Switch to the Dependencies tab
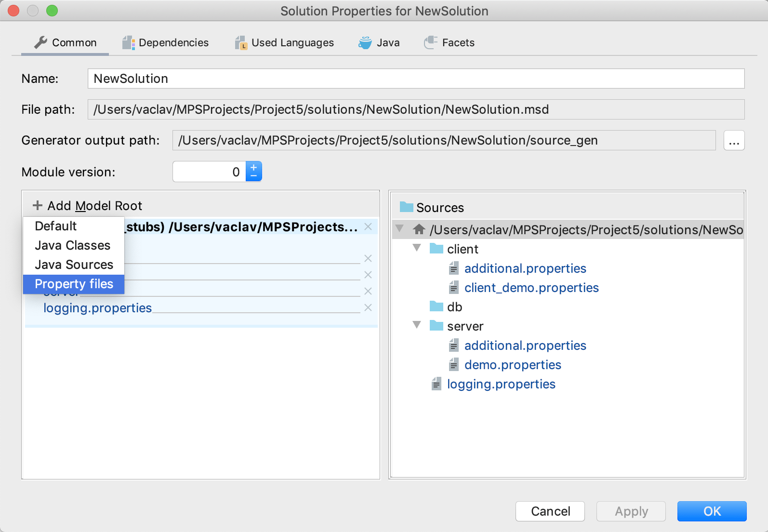Screen dimensions: 768x532 166,43
